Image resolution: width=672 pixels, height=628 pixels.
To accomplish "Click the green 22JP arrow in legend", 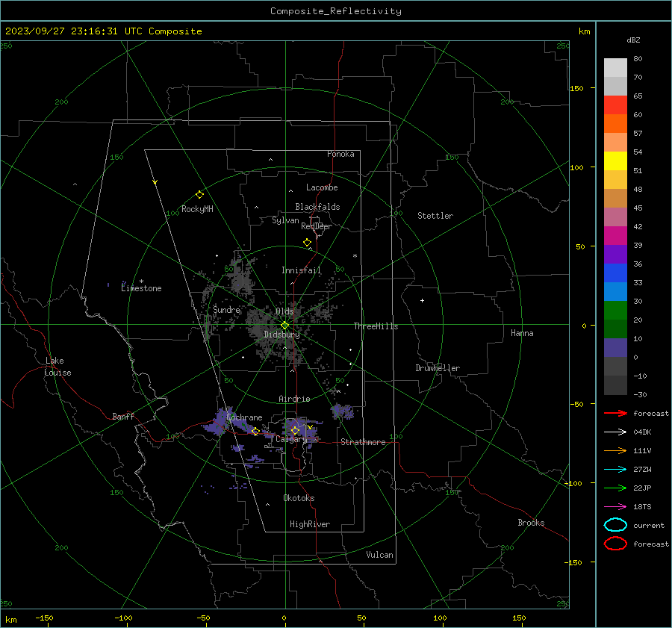I will [x=615, y=488].
